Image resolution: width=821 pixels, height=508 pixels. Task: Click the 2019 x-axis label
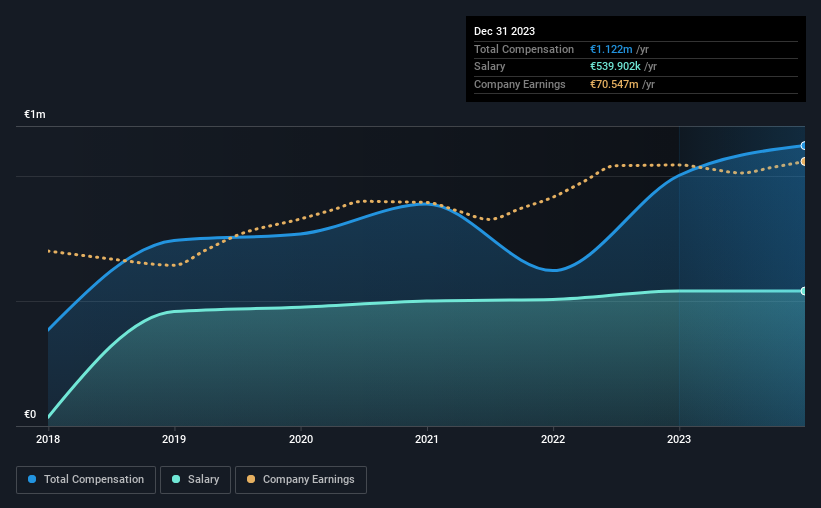174,439
